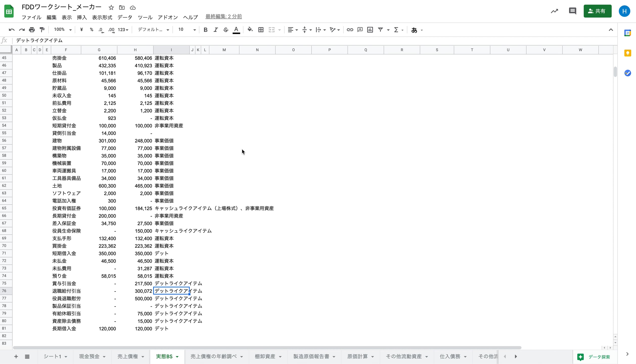Click the paint format icon
The width and height of the screenshot is (636, 364).
pyautogui.click(x=42, y=30)
